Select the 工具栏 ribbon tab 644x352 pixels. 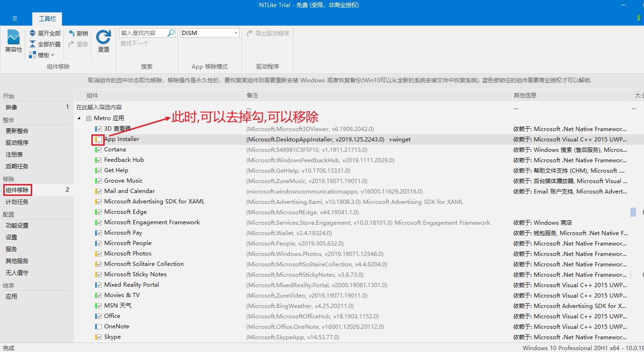click(x=47, y=19)
